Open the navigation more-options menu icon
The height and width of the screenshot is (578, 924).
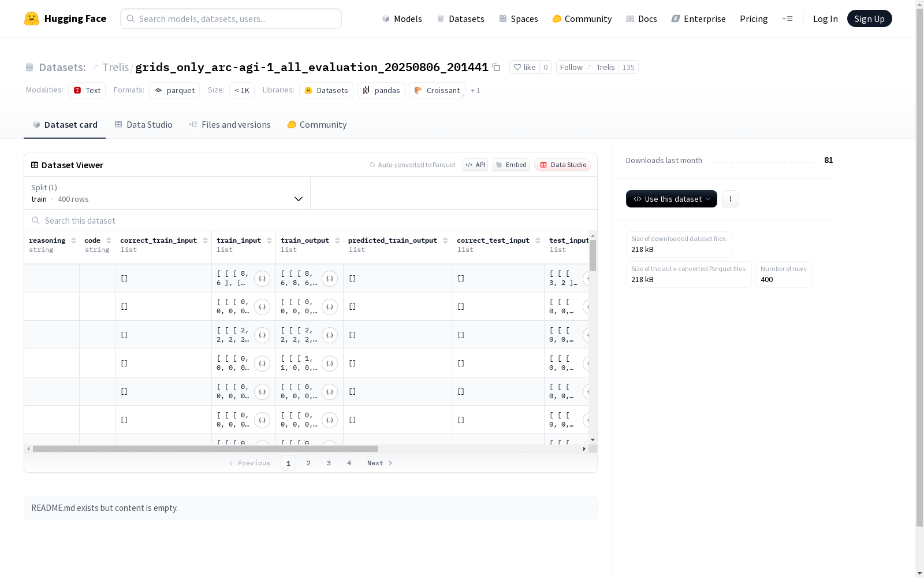(x=787, y=18)
